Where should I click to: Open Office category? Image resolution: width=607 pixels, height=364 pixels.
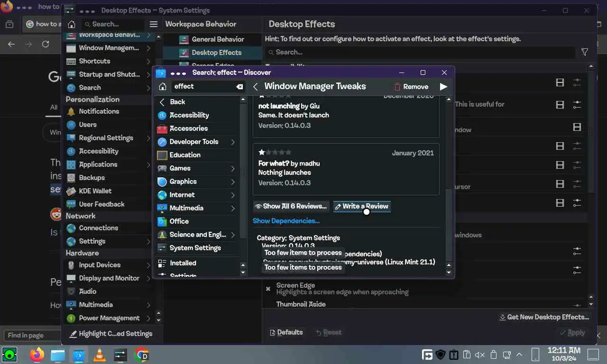179,221
